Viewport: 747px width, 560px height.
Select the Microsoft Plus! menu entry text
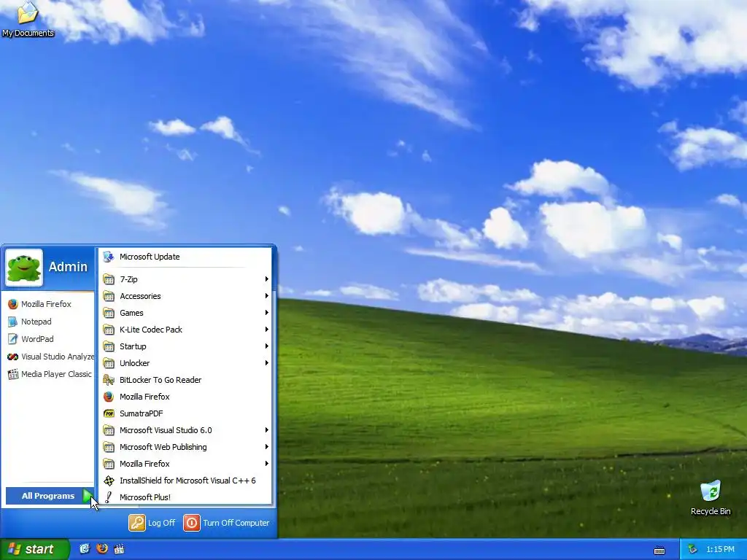coord(145,497)
